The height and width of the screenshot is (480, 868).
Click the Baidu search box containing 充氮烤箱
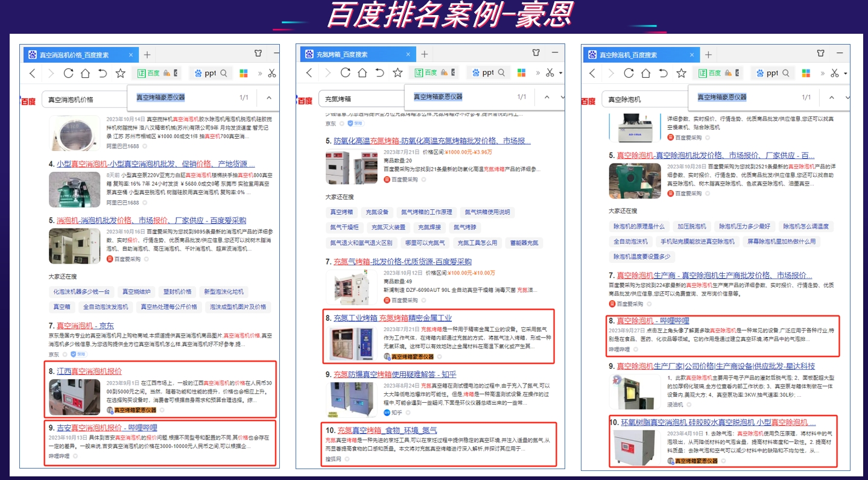click(361, 99)
